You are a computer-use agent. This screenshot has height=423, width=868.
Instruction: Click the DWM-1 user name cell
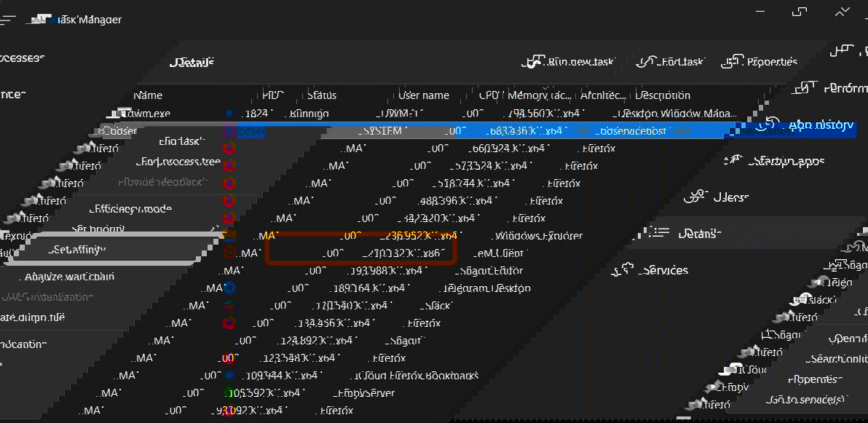[399, 114]
